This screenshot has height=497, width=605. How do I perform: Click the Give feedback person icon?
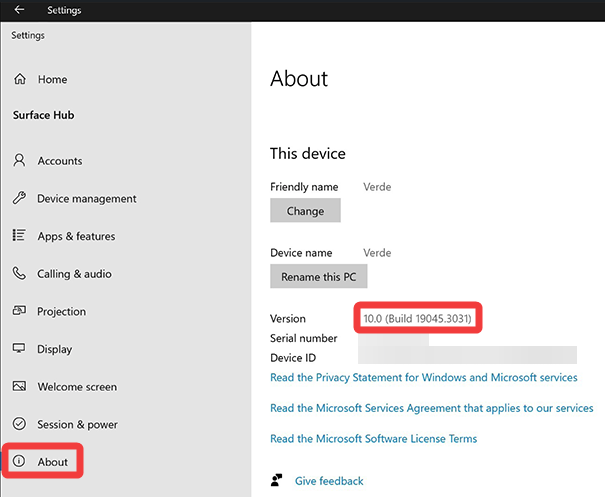coord(277,480)
